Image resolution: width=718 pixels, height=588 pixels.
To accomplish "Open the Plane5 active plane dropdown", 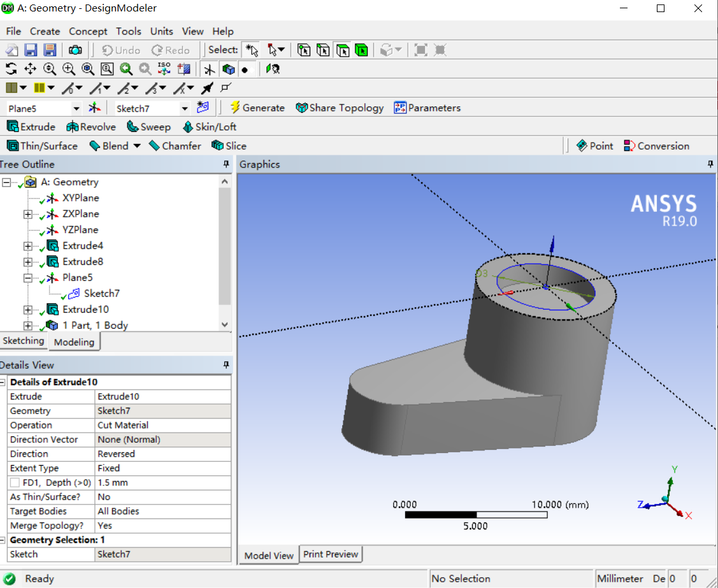I will tap(76, 108).
